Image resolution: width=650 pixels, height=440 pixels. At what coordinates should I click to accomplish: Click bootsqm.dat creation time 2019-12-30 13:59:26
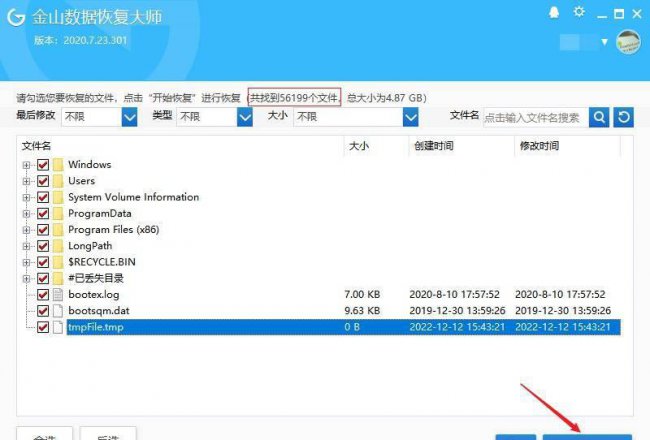pos(457,311)
